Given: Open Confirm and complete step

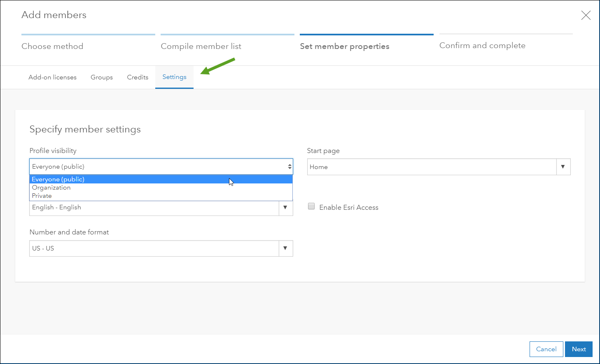Looking at the screenshot, I should click(x=482, y=45).
